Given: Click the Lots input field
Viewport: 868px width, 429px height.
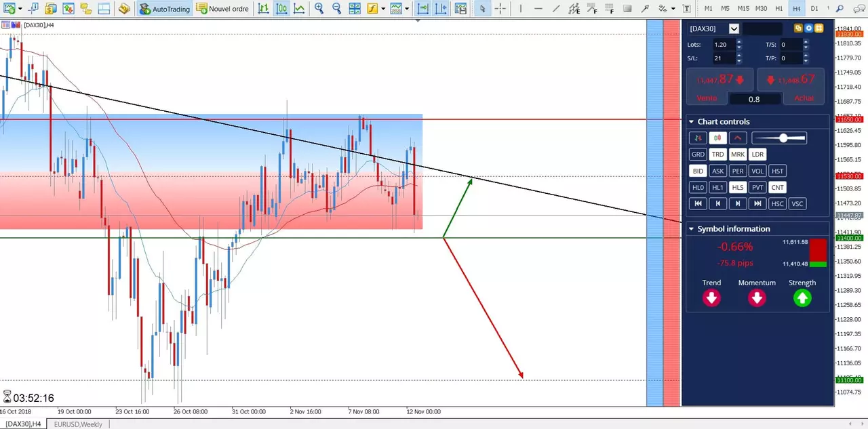Looking at the screenshot, I should [x=723, y=45].
